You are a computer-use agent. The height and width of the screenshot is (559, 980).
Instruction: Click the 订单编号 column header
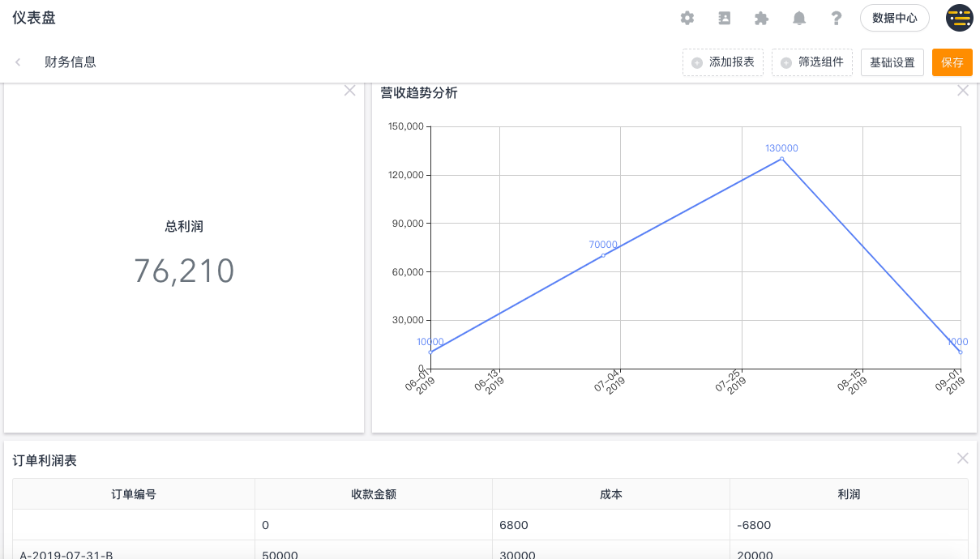(134, 494)
